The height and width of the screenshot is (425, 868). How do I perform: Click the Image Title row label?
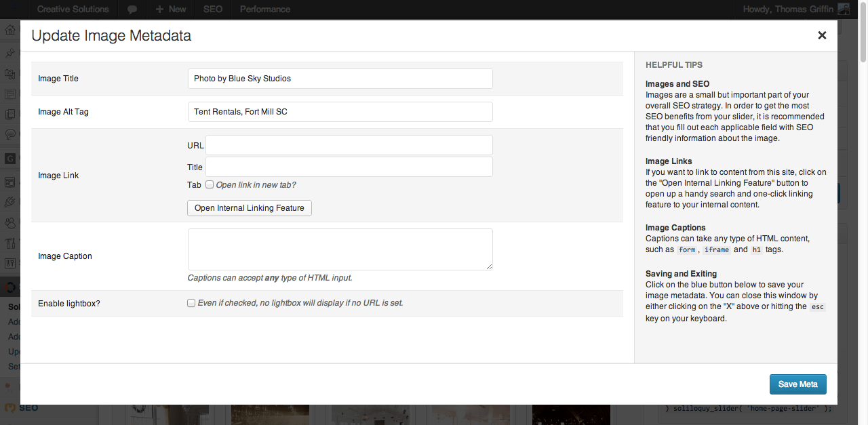click(x=58, y=79)
